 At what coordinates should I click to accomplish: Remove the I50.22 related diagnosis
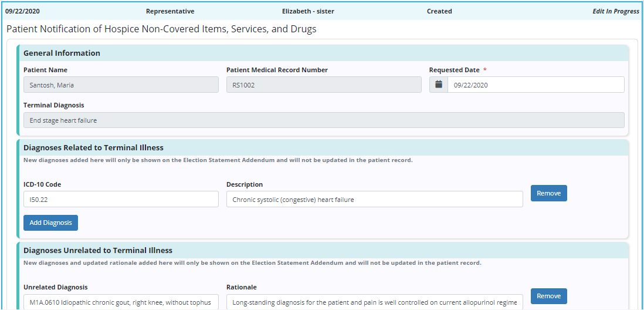pyautogui.click(x=548, y=193)
